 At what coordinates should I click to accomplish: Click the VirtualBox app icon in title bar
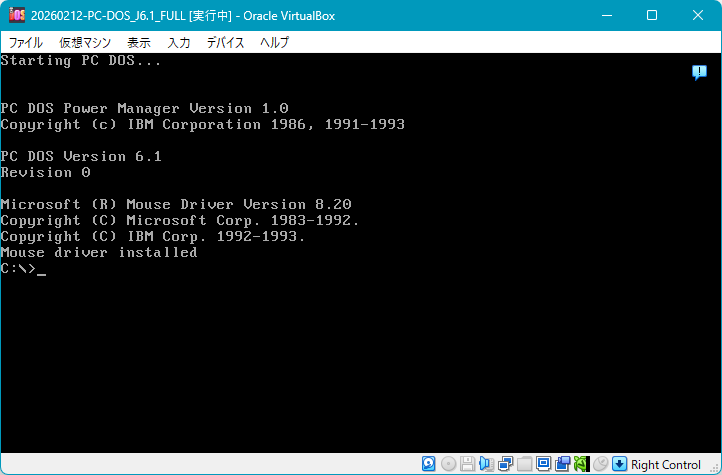[16, 15]
